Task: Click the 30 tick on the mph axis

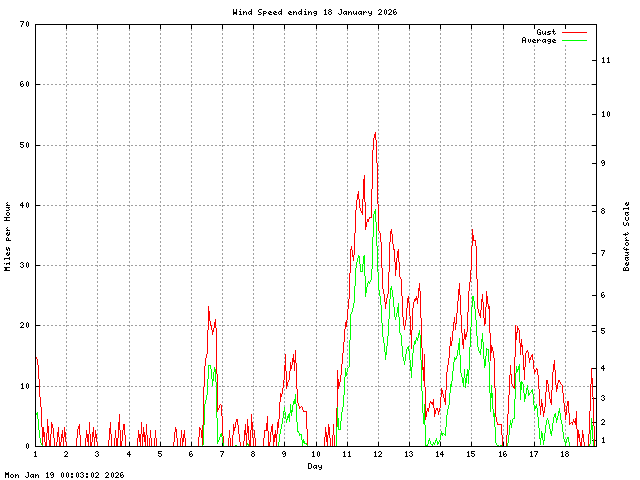Action: [24, 265]
